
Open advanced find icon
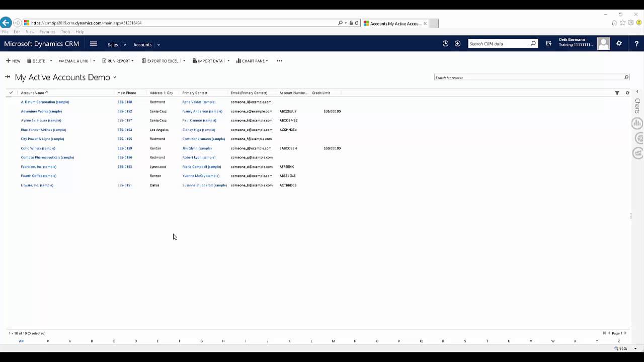tap(549, 44)
